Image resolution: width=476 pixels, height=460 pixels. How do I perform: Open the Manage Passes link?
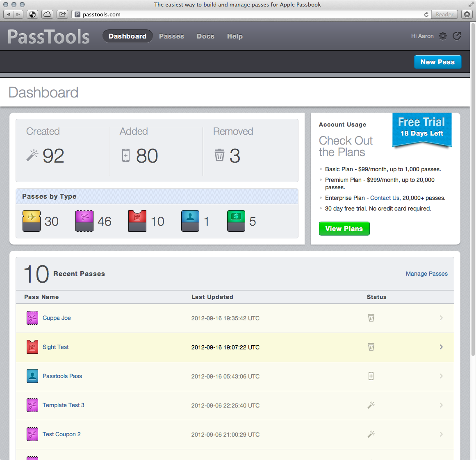426,274
